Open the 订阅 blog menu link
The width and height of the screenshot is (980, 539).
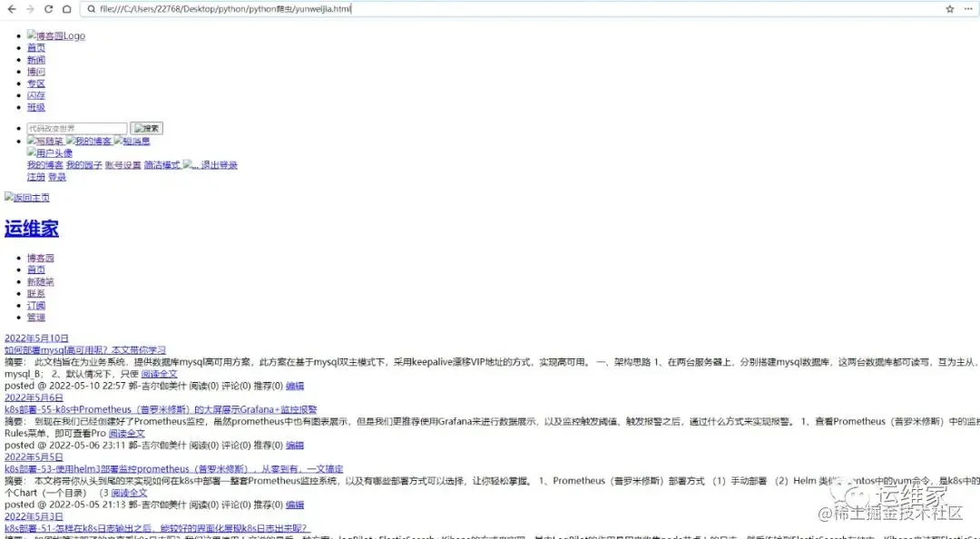[x=35, y=305]
